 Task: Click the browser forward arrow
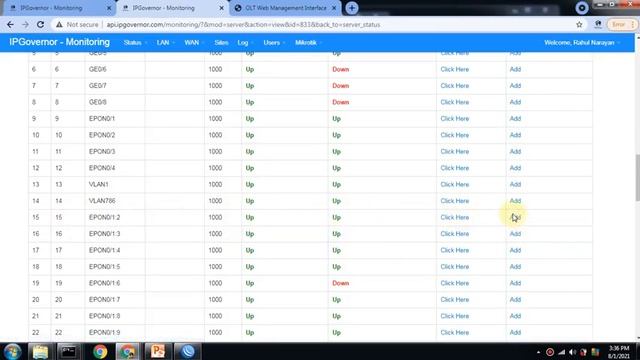coord(25,24)
